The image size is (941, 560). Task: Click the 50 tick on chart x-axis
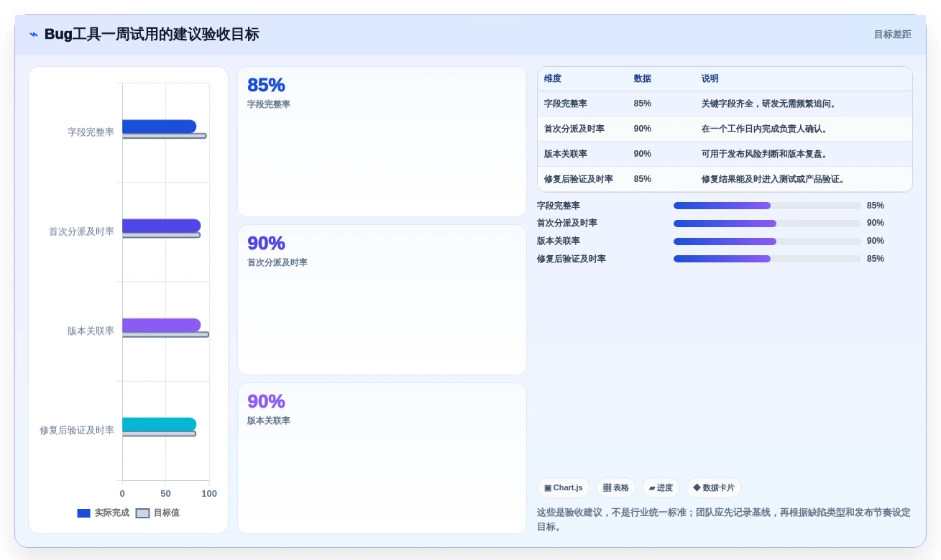point(166,494)
